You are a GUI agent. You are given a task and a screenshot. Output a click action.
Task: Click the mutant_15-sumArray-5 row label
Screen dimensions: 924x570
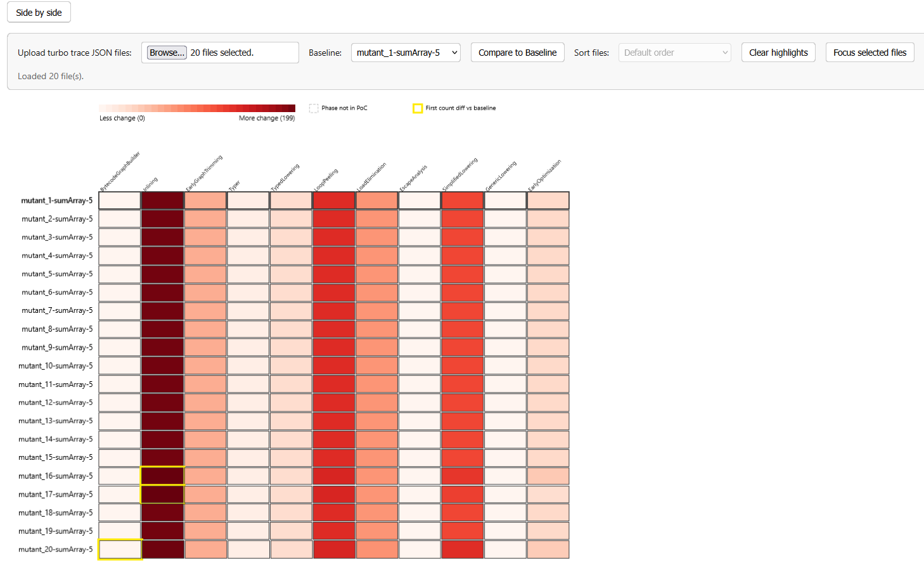coord(56,457)
